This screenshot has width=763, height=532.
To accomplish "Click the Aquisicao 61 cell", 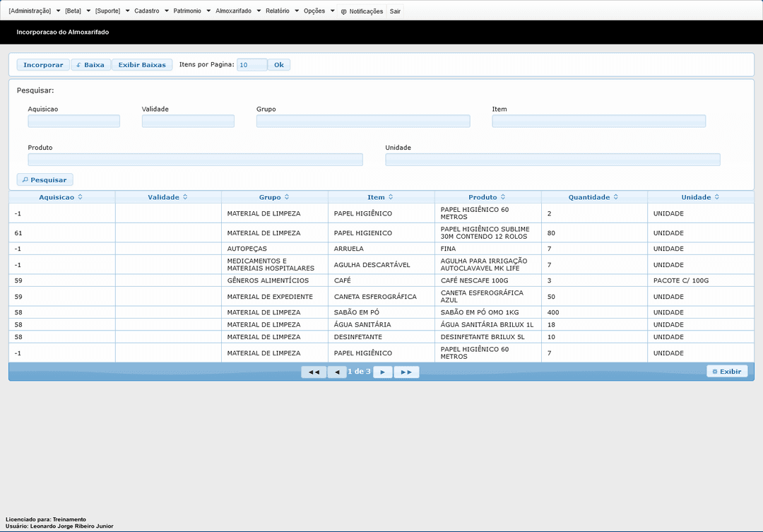I will [x=61, y=232].
